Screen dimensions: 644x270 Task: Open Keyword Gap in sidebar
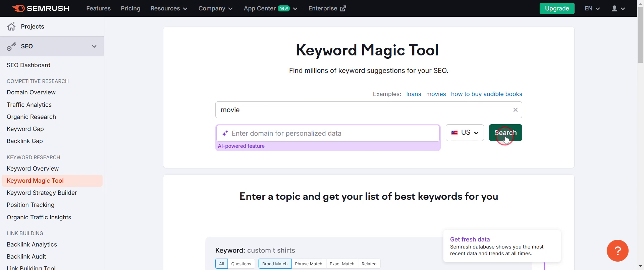pyautogui.click(x=25, y=129)
